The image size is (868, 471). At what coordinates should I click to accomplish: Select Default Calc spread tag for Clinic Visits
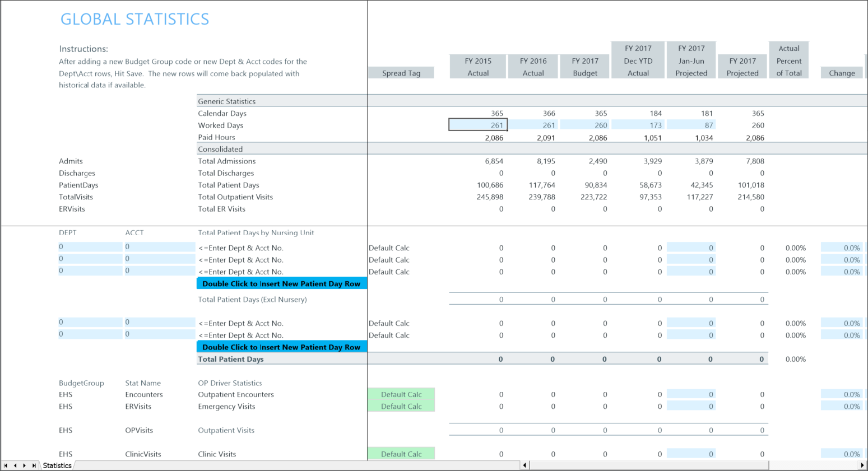click(x=401, y=454)
